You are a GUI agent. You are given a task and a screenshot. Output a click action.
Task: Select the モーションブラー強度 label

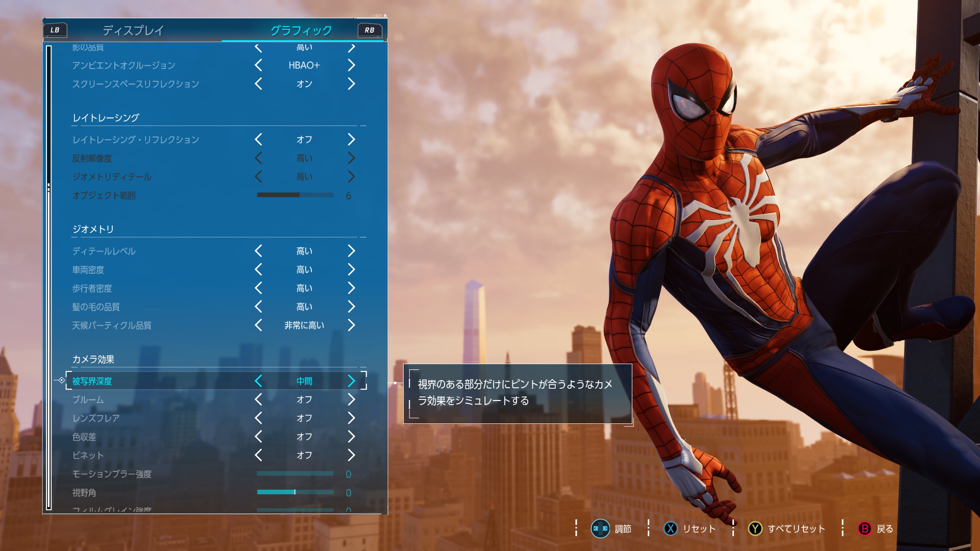(112, 474)
